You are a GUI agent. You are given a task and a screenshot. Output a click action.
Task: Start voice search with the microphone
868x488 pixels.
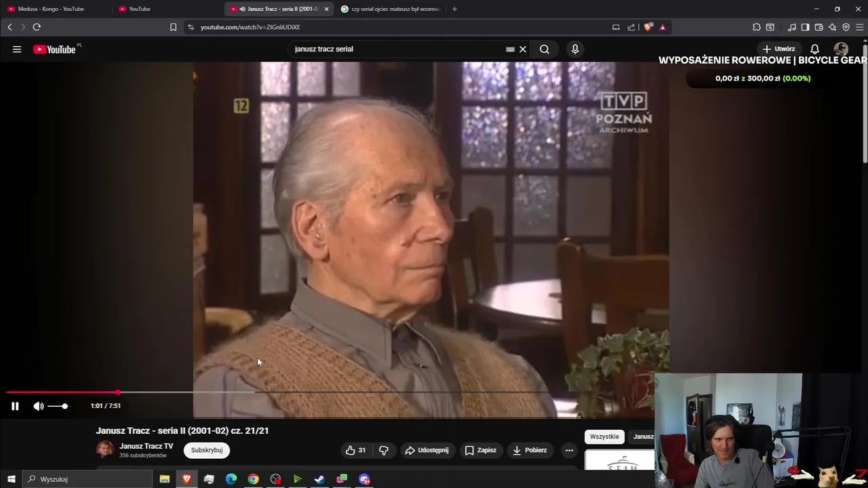pos(575,49)
